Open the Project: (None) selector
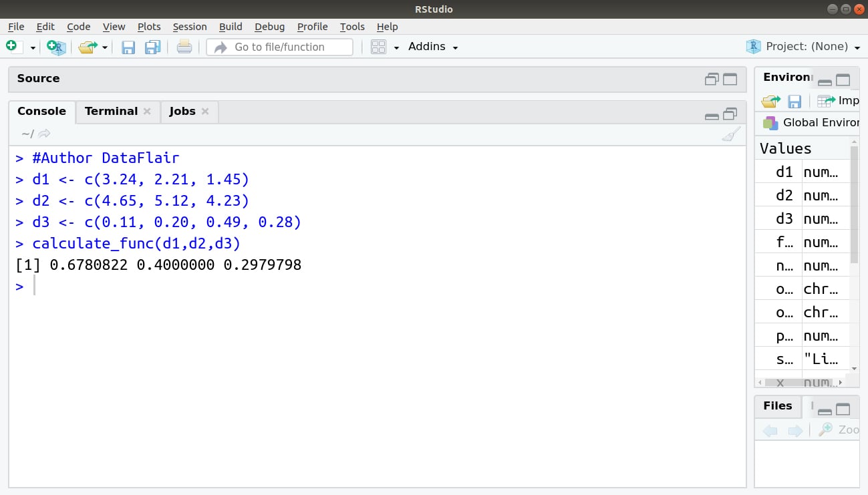 pos(803,47)
